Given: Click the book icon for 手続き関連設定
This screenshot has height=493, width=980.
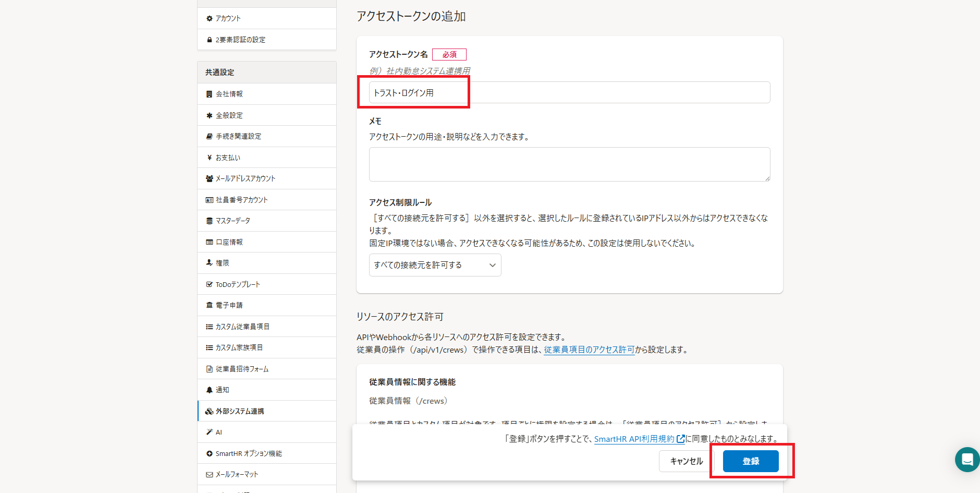Looking at the screenshot, I should pyautogui.click(x=210, y=136).
